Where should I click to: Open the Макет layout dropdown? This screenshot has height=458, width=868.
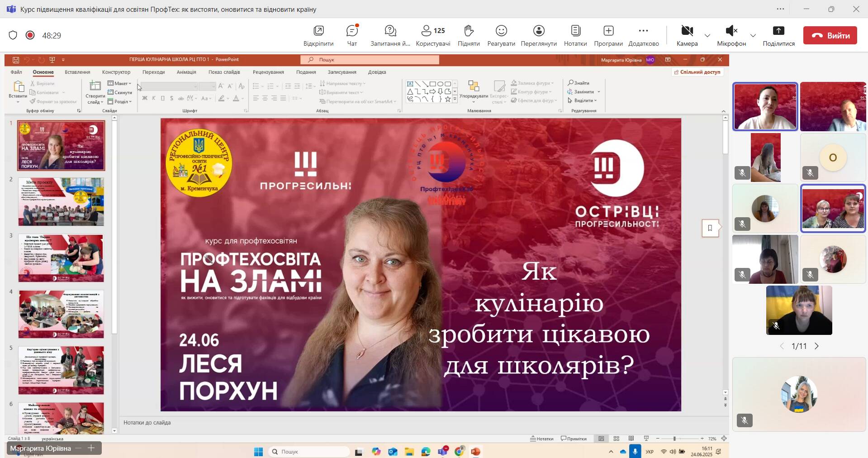pyautogui.click(x=120, y=83)
